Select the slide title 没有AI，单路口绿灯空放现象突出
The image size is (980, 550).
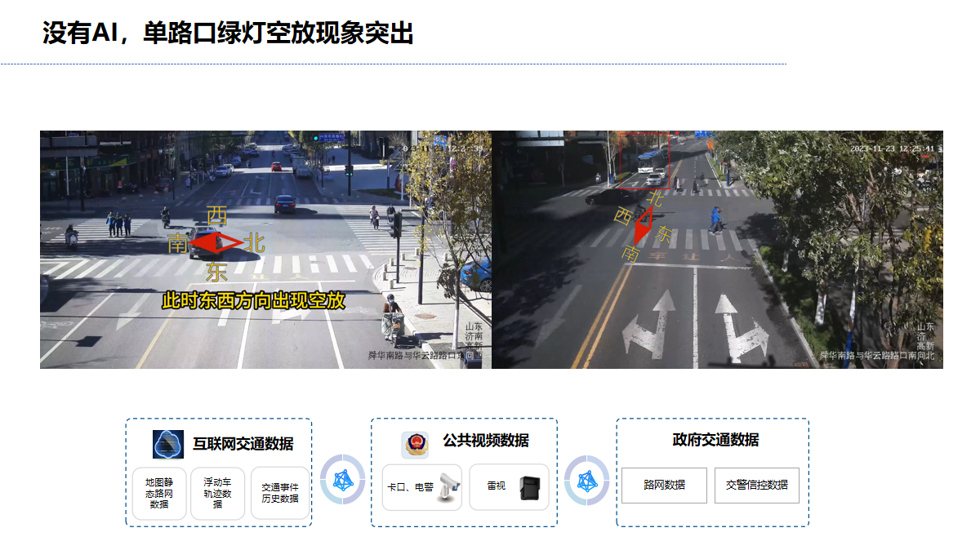[x=228, y=33]
